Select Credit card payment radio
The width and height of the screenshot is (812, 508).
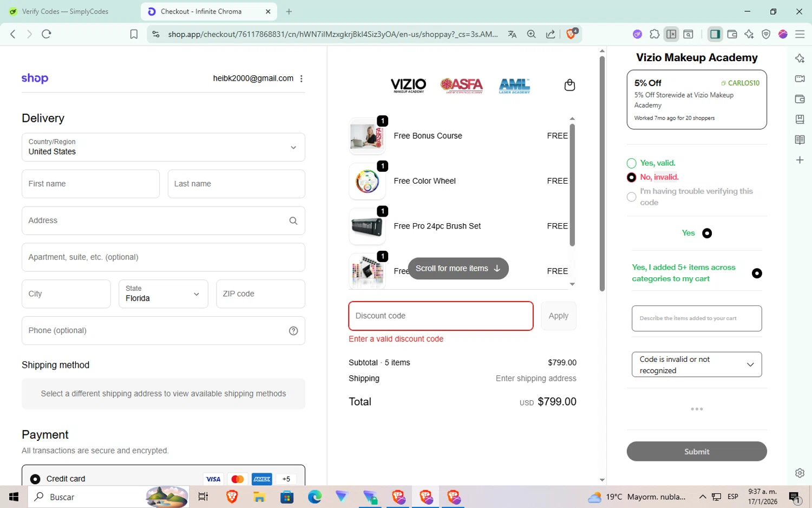click(x=35, y=479)
